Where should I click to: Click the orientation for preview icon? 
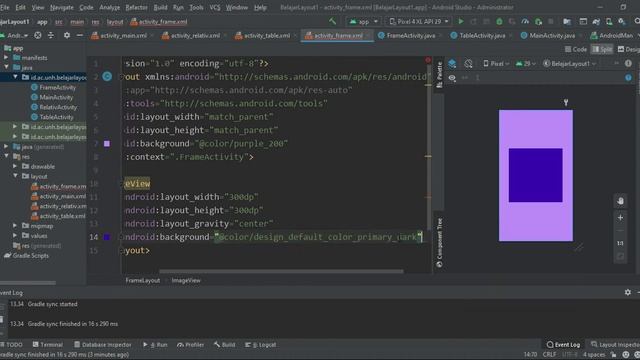coord(468,64)
